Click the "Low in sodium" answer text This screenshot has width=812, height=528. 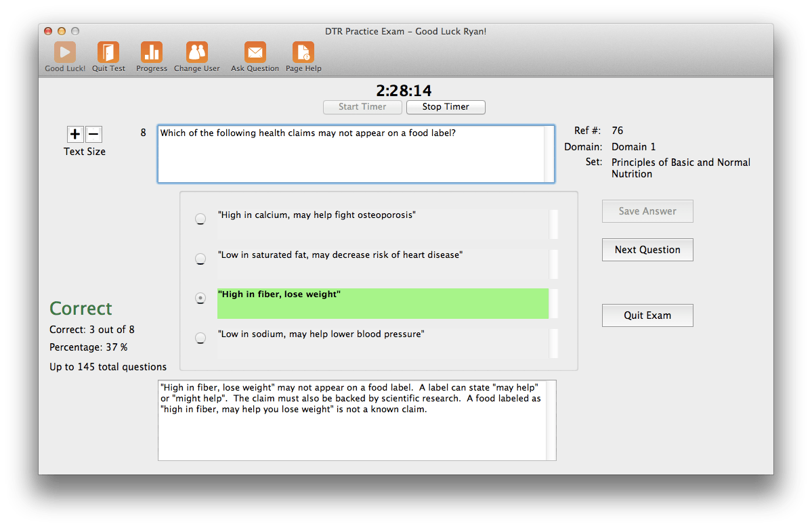pyautogui.click(x=321, y=334)
